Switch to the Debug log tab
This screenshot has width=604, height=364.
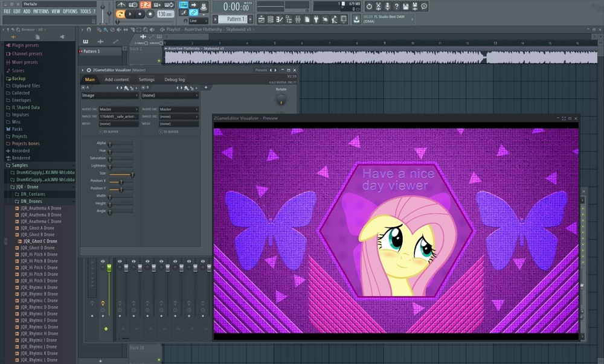pyautogui.click(x=175, y=79)
